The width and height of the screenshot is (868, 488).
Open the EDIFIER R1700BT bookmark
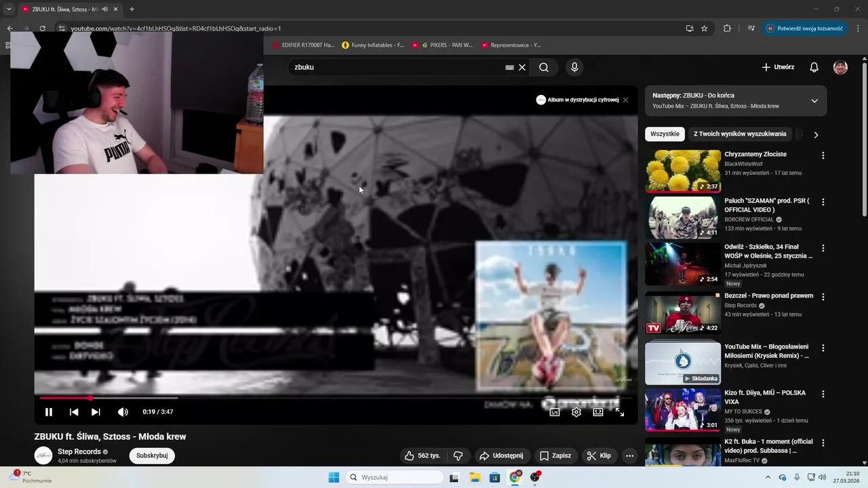(303, 45)
